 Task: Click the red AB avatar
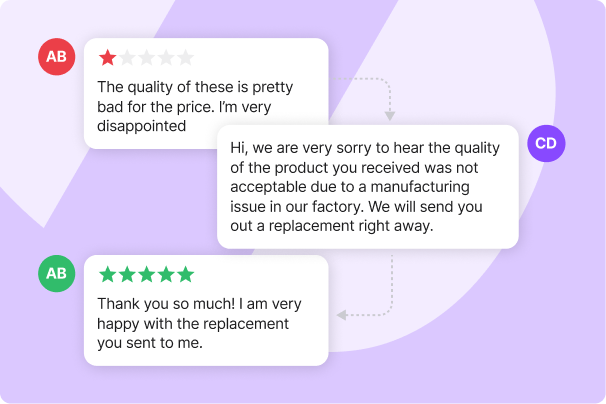coord(56,57)
